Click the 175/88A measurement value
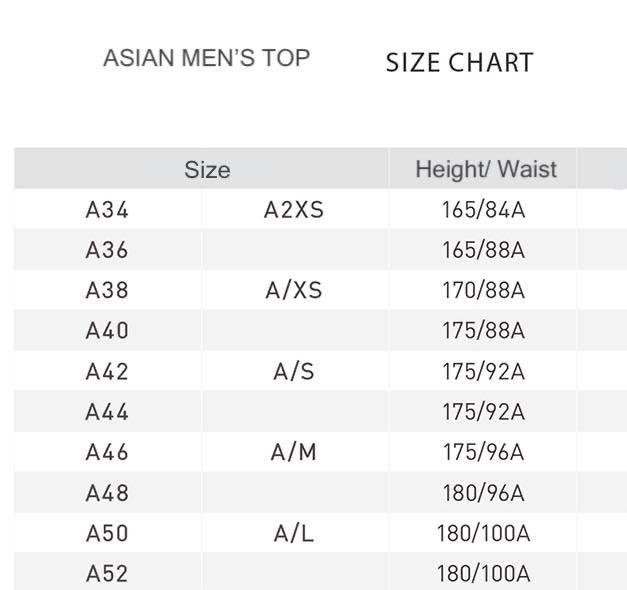627x590 pixels. click(483, 331)
